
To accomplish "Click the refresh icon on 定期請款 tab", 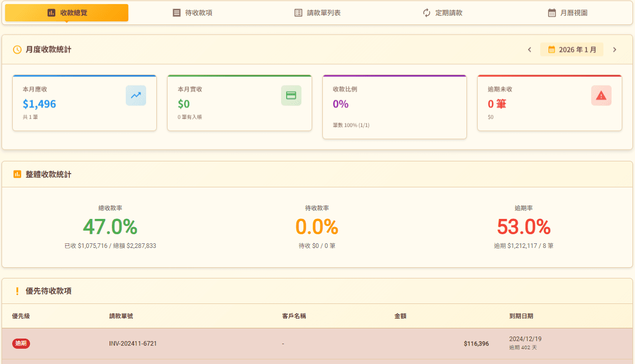I will coord(427,12).
